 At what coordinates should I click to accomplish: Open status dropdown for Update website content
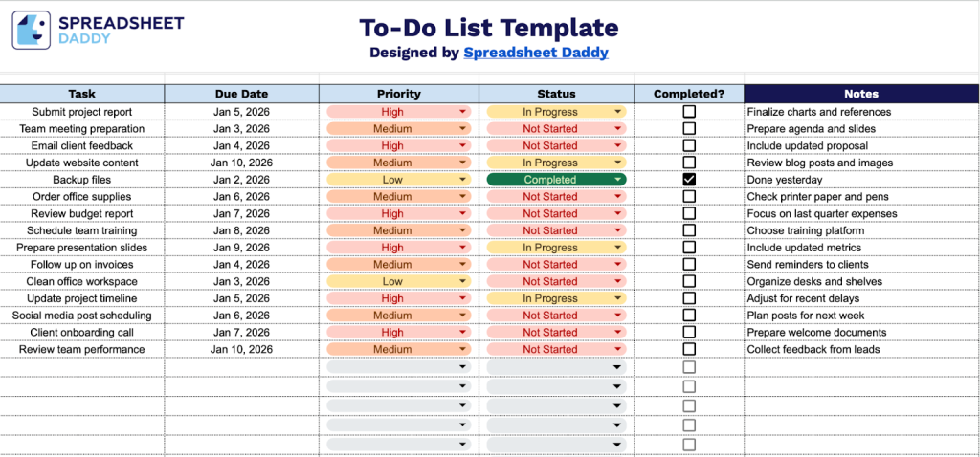pyautogui.click(x=619, y=163)
